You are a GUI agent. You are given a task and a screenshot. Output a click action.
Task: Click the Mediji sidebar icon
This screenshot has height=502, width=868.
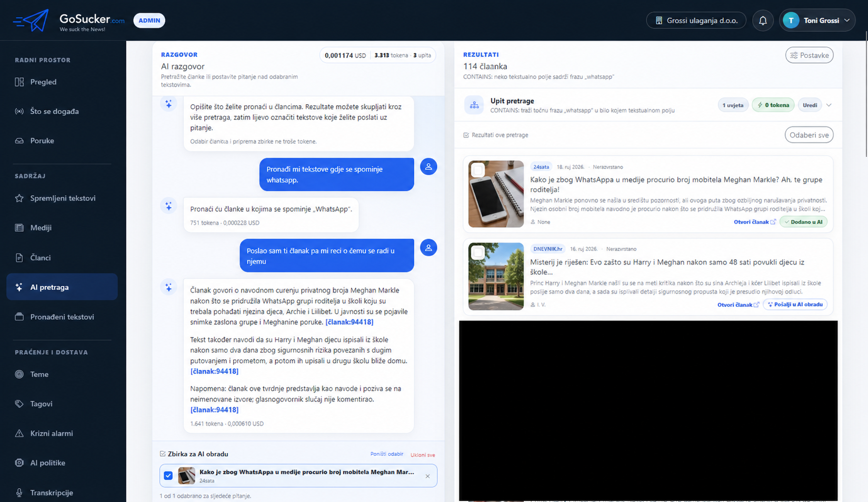tap(19, 228)
